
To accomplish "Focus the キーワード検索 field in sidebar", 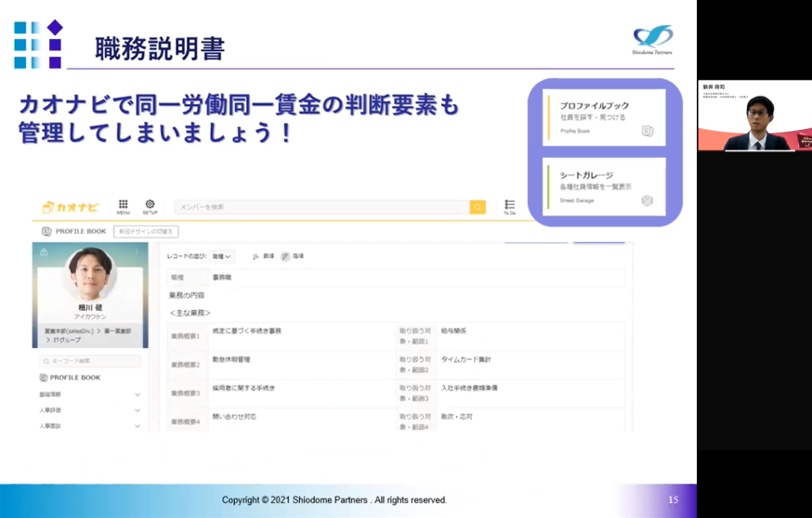I will [x=90, y=361].
